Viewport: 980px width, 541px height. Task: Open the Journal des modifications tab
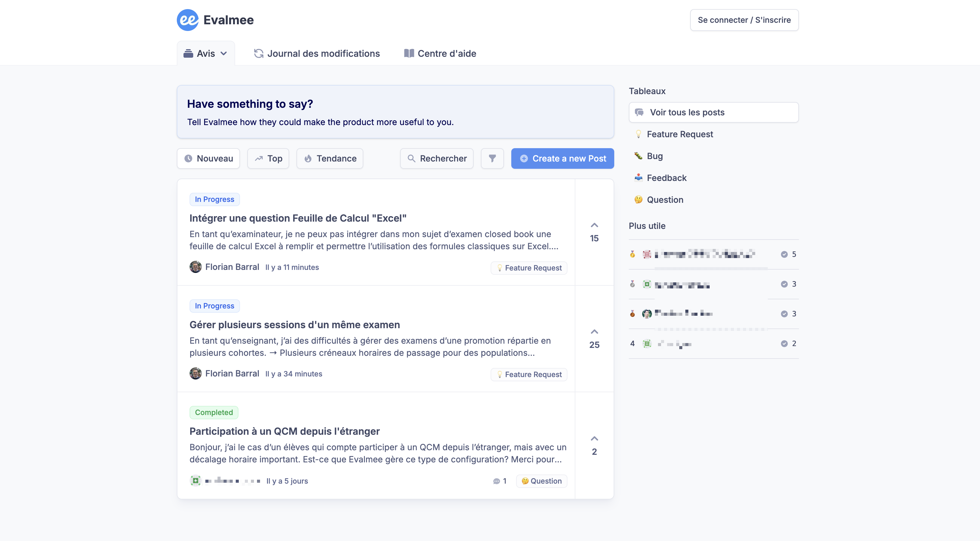click(317, 54)
